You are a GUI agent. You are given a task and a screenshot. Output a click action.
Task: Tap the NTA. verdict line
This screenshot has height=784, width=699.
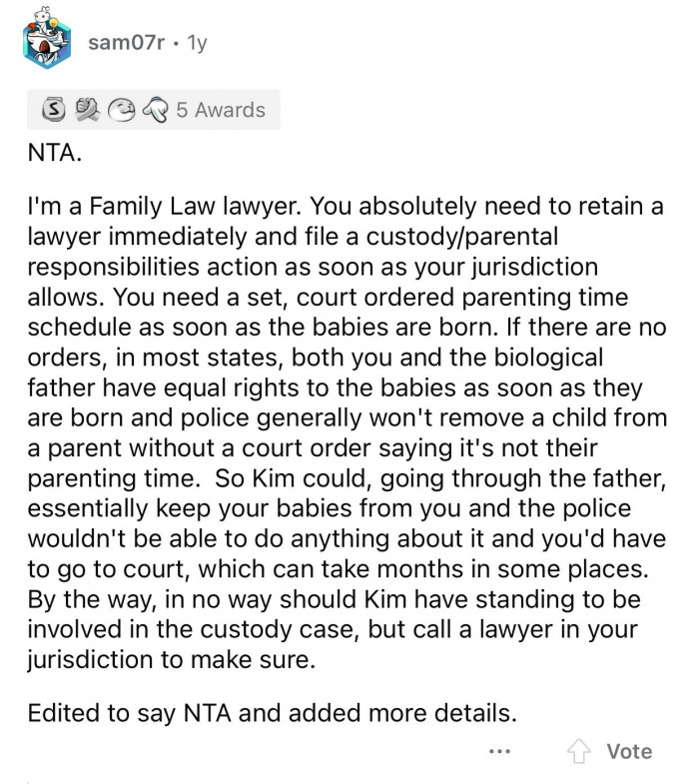55,152
